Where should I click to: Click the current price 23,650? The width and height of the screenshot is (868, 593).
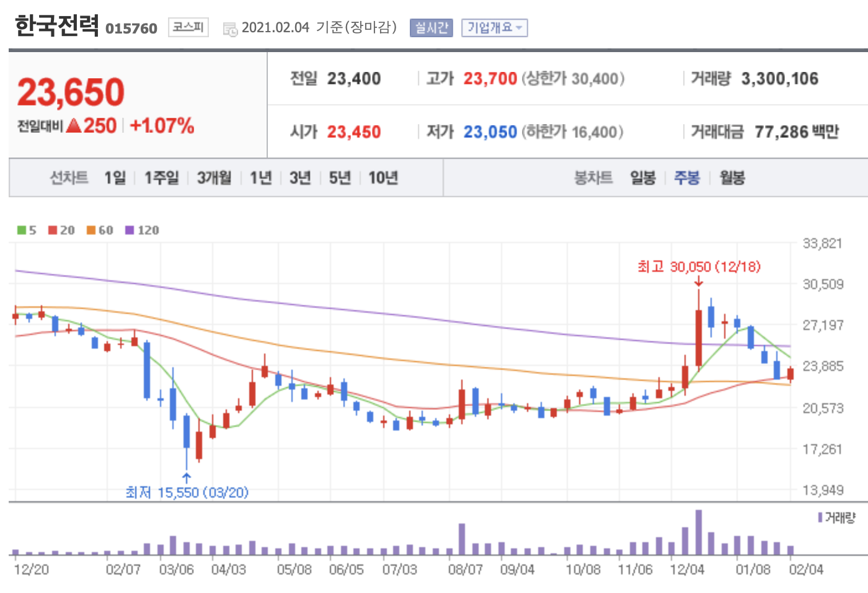[x=71, y=92]
